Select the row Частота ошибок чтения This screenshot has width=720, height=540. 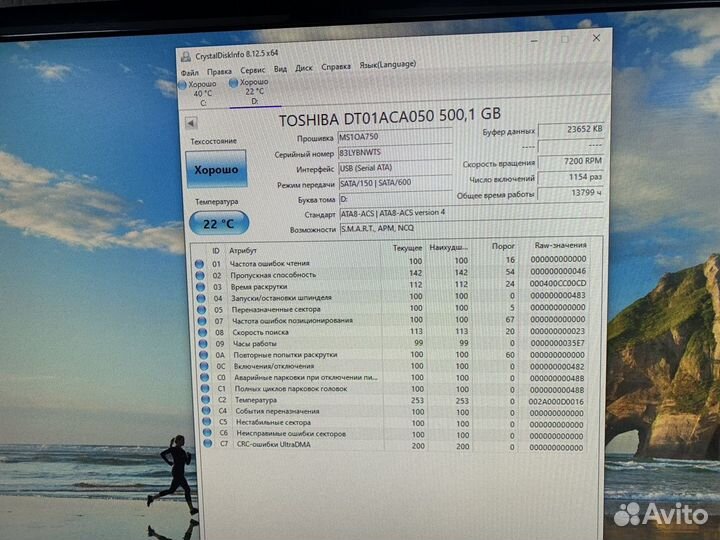pos(390,262)
